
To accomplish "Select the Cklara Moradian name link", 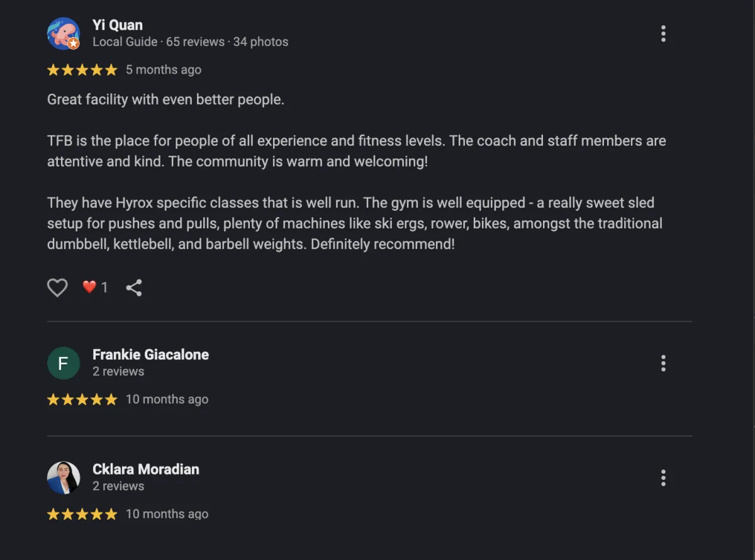I will (x=145, y=469).
